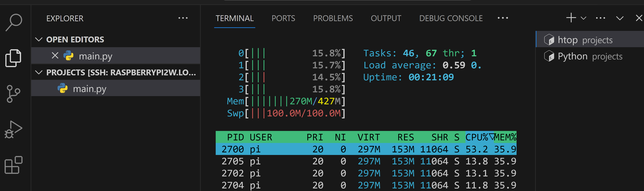644x191 pixels.
Task: Switch to the Output tab
Action: (x=386, y=18)
